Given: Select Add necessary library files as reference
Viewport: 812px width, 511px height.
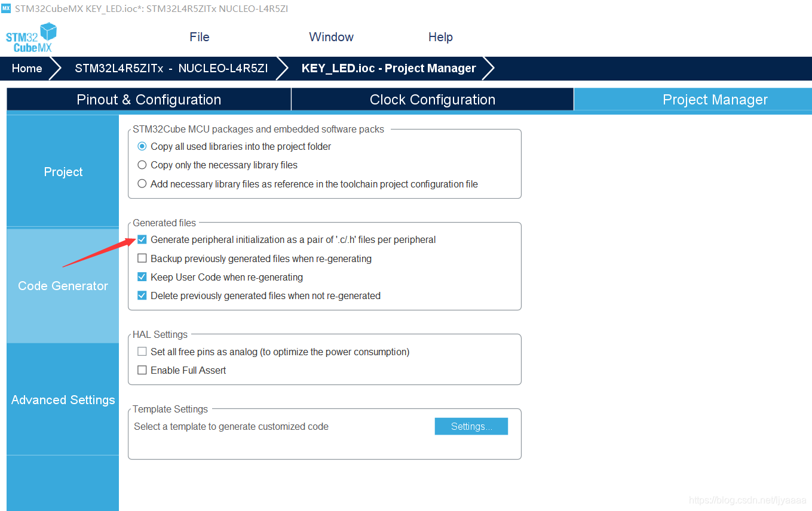Looking at the screenshot, I should click(x=142, y=184).
